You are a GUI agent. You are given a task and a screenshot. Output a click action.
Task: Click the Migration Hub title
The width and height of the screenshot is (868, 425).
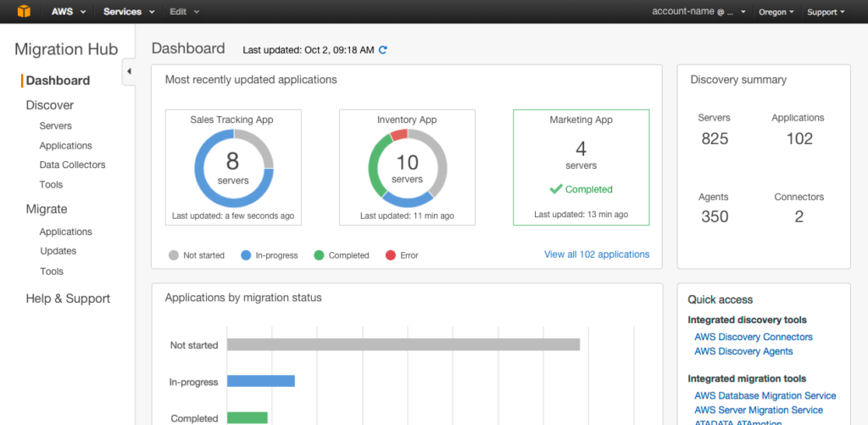click(x=66, y=49)
